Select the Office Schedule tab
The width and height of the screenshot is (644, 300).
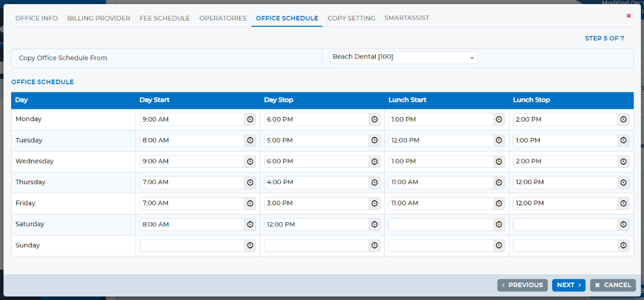(287, 18)
